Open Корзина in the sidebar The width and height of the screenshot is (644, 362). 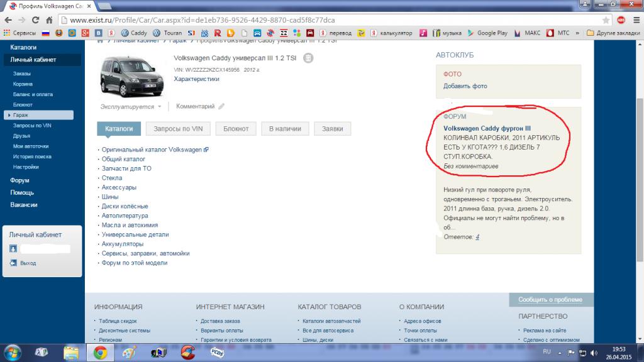tap(23, 84)
